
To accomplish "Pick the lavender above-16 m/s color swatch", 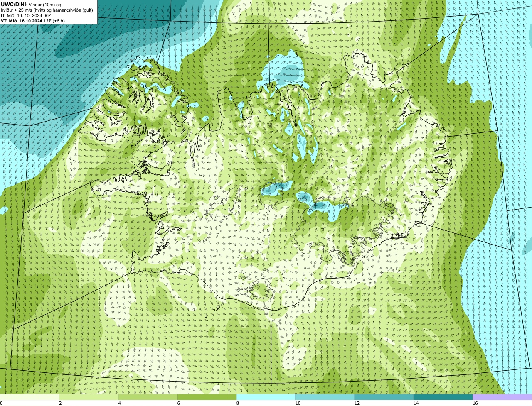I will tap(502, 397).
